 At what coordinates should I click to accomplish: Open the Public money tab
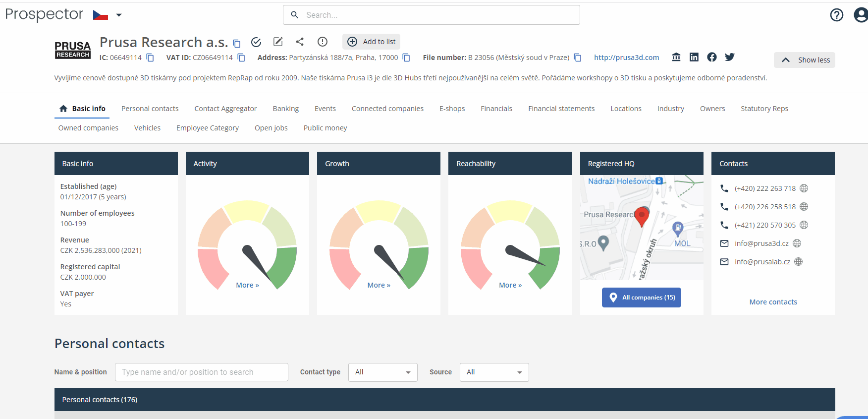(325, 128)
